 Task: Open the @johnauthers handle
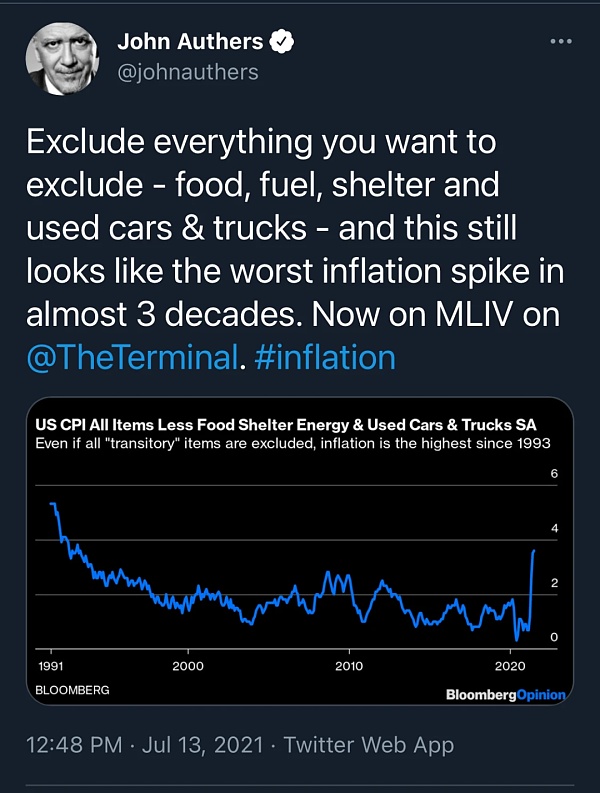(188, 72)
